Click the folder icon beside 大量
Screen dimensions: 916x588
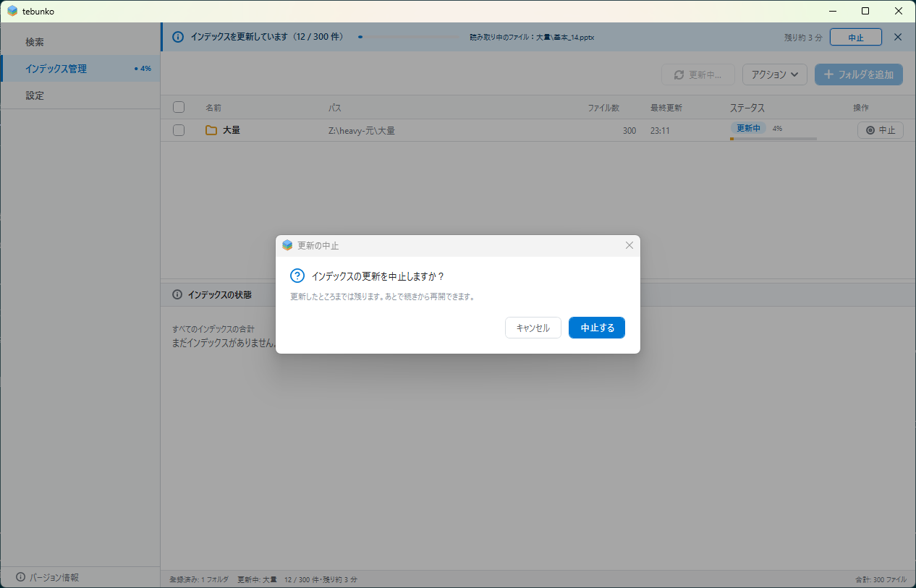pos(211,130)
